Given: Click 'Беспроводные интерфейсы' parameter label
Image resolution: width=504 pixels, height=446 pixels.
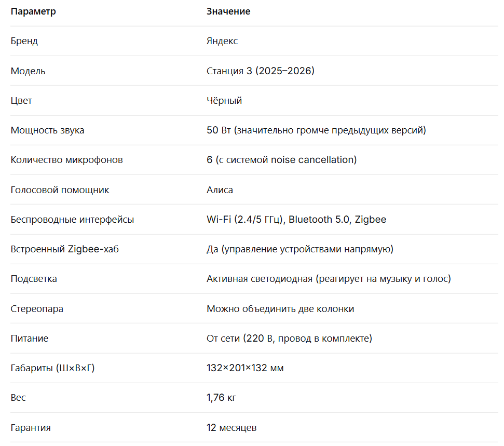Looking at the screenshot, I should [72, 220].
